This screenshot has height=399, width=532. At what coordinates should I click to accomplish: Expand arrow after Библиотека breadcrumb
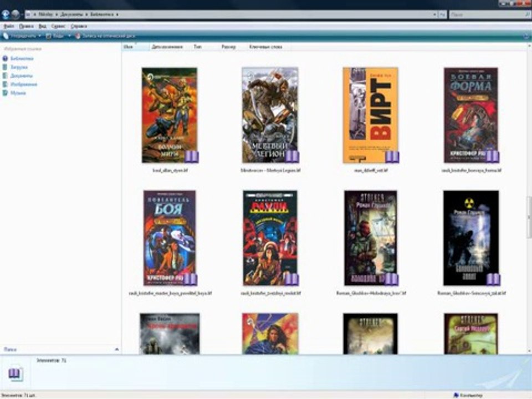point(117,14)
